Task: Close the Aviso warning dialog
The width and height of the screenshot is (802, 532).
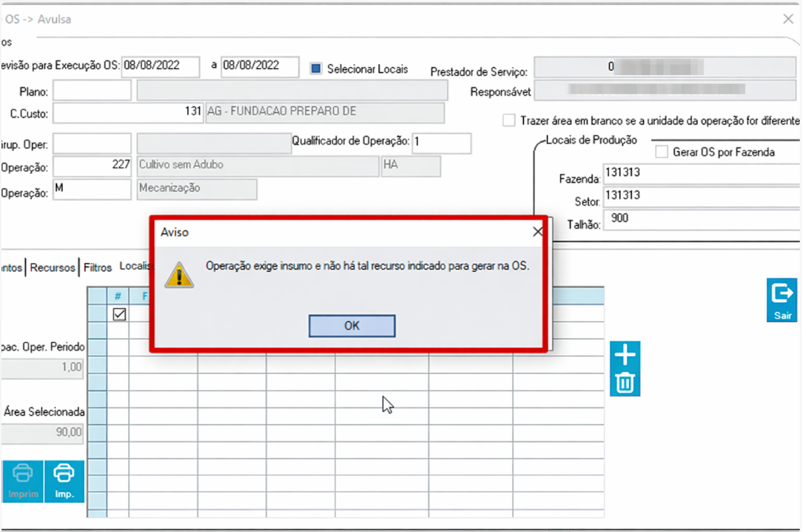Action: [x=537, y=232]
